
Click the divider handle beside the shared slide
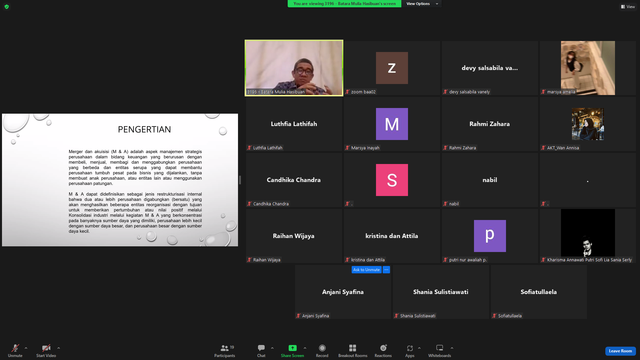pyautogui.click(x=240, y=180)
